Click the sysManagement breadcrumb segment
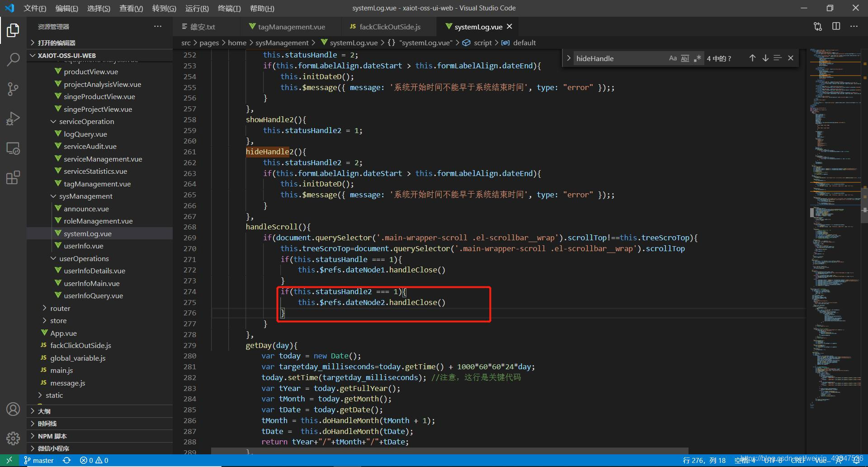This screenshot has width=868, height=467. click(282, 43)
